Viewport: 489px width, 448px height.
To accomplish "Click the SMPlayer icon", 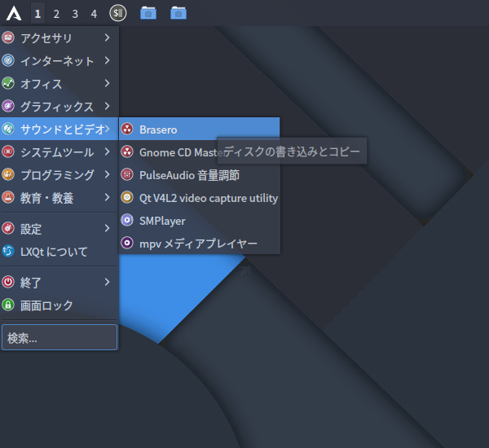I will coord(127,220).
